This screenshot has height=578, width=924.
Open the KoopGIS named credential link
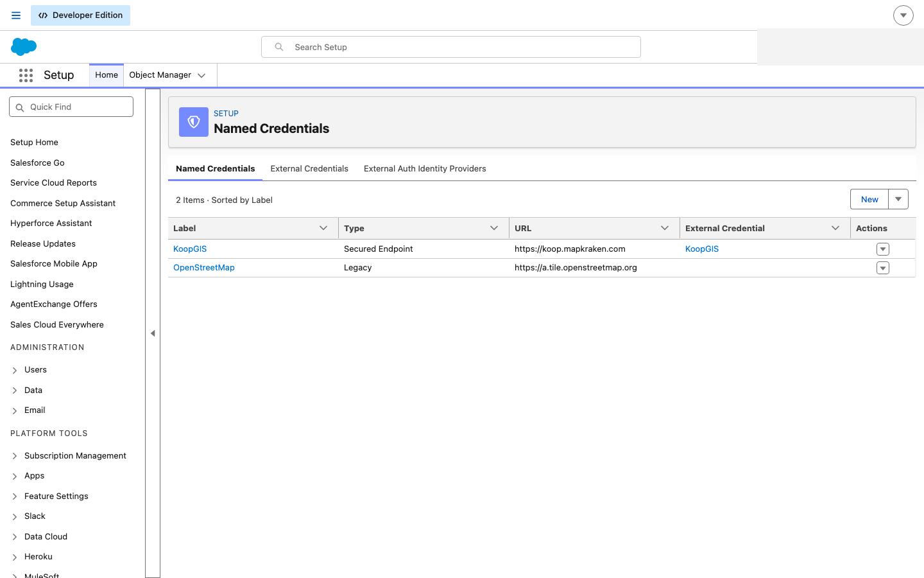[x=190, y=249]
